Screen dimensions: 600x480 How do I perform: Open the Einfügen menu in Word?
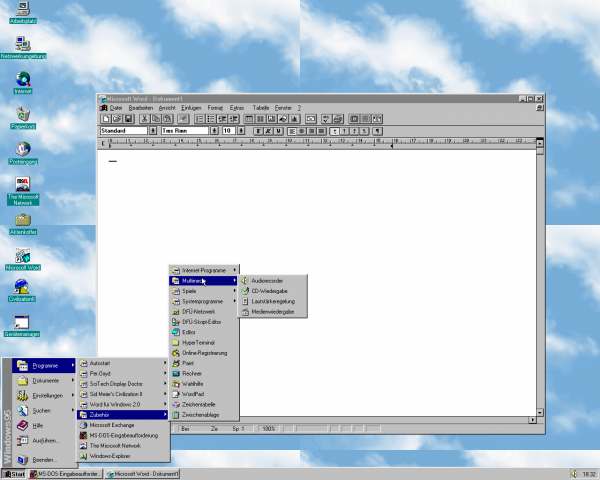[x=191, y=108]
